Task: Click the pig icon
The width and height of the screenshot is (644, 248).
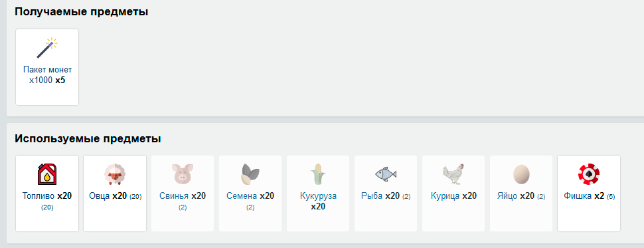Action: point(183,174)
